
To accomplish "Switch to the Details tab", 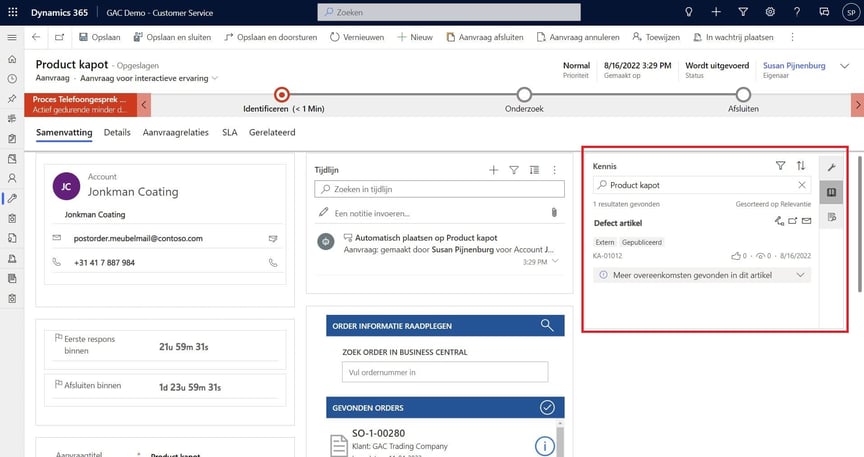I will coord(117,132).
